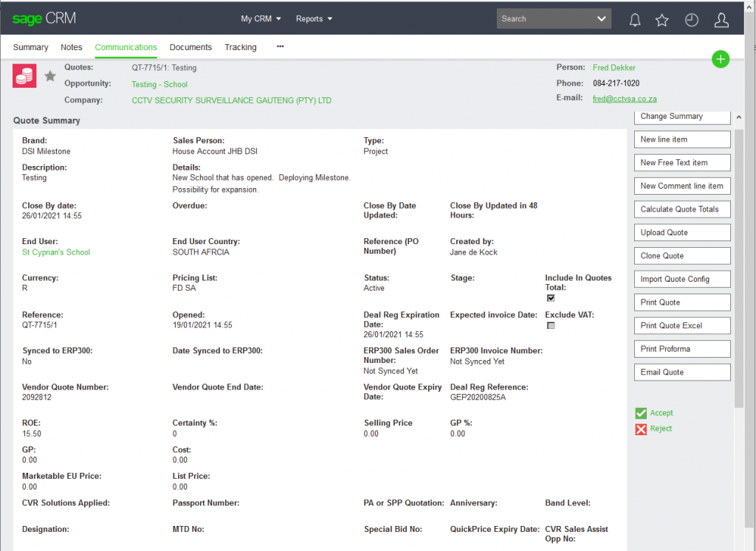Click the Clone Quote button
The width and height of the screenshot is (756, 551).
click(681, 256)
